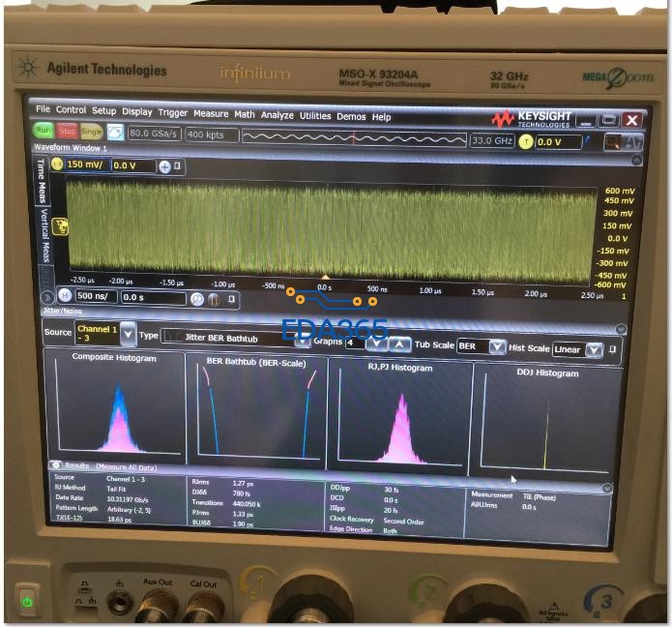Click the plus icon in the channel bar
Image resolution: width=672 pixels, height=627 pixels.
tap(165, 166)
